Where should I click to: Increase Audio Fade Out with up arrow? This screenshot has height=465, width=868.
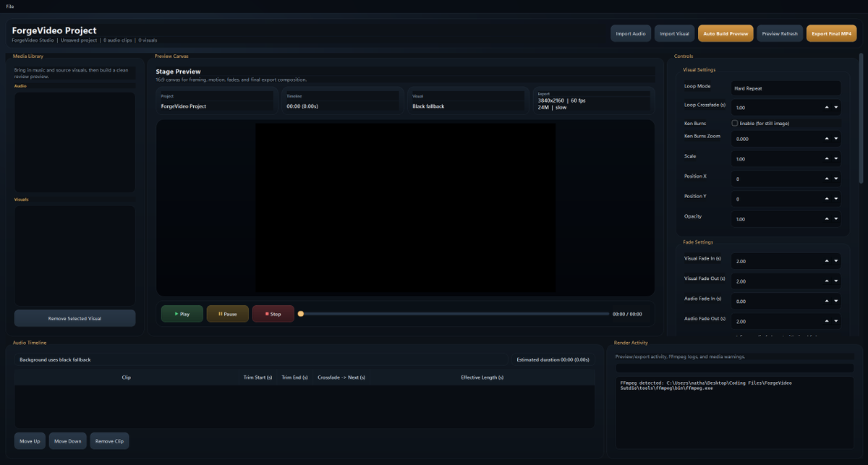(827, 321)
